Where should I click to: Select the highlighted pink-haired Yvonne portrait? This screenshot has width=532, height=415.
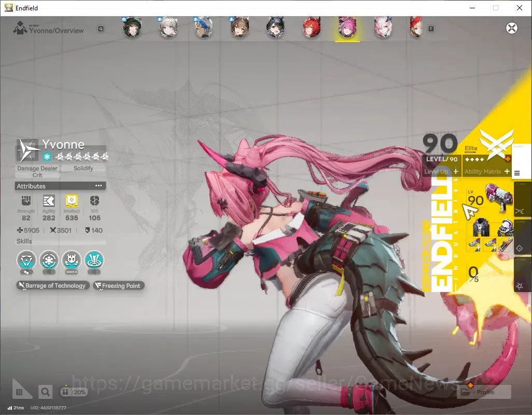click(347, 28)
